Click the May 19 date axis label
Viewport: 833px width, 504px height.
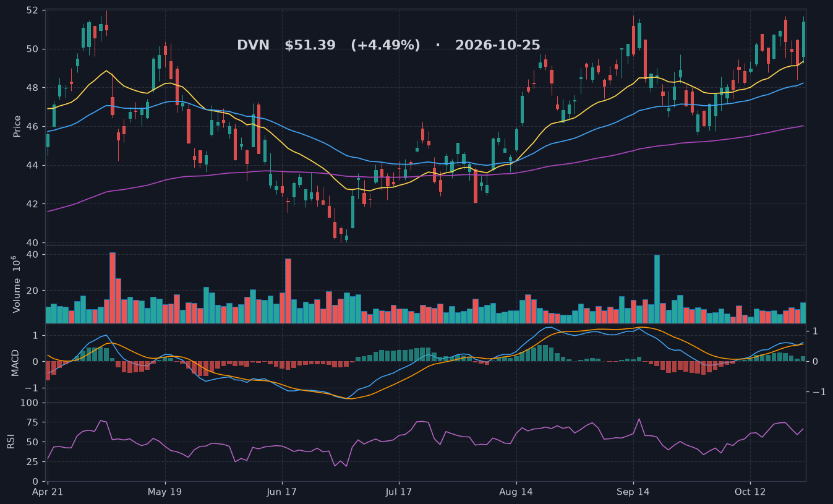pyautogui.click(x=165, y=492)
